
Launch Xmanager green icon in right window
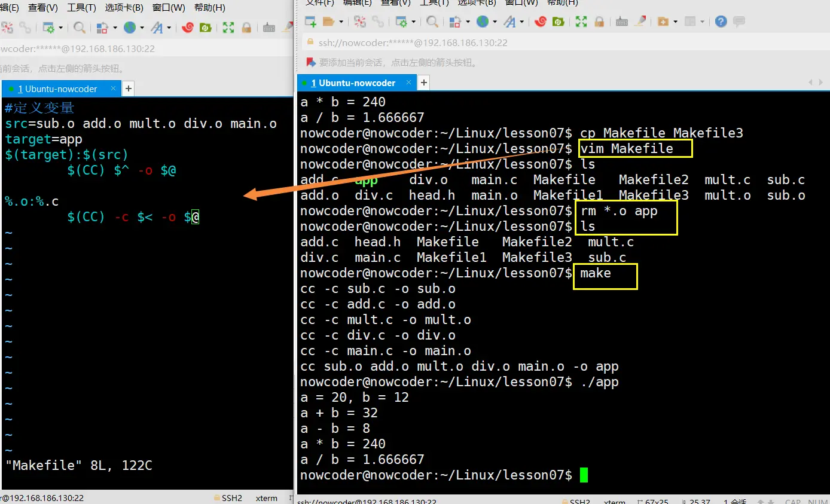[559, 22]
